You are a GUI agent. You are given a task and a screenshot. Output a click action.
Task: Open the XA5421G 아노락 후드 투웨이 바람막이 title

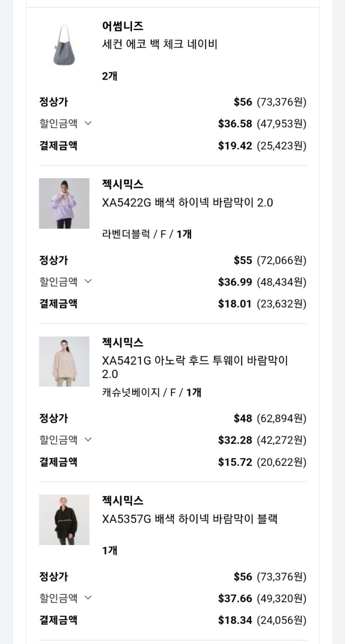[195, 361]
